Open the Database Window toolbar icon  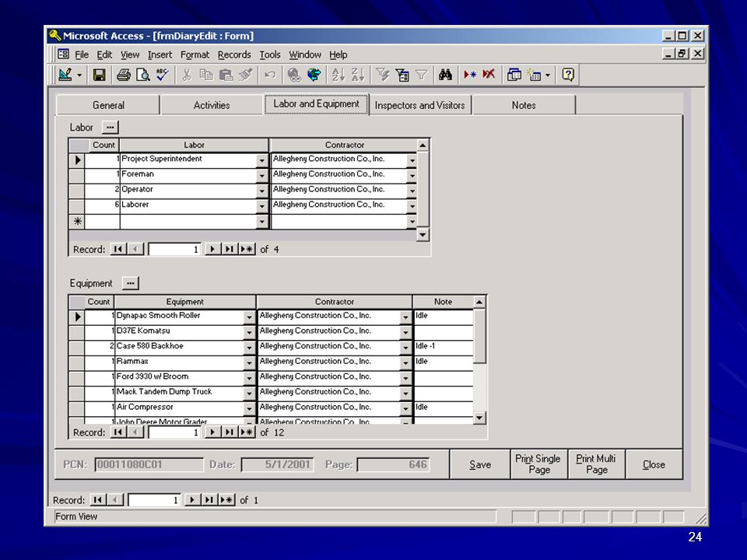pos(514,75)
